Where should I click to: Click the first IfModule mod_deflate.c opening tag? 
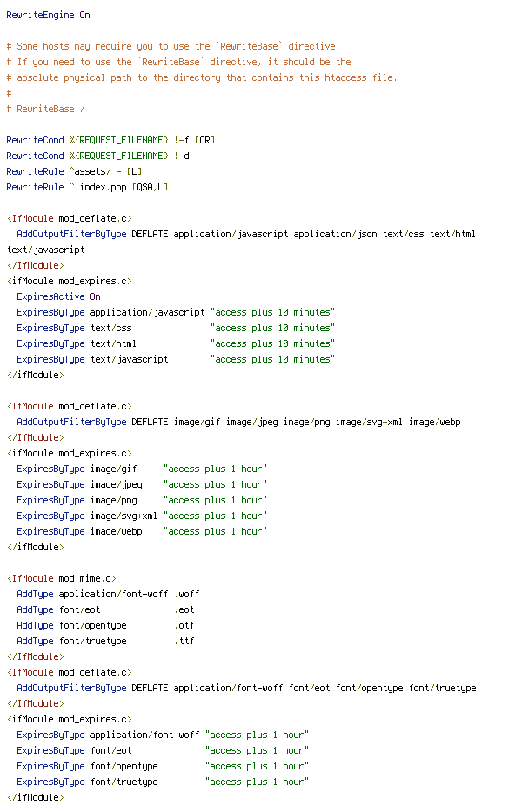(x=70, y=218)
